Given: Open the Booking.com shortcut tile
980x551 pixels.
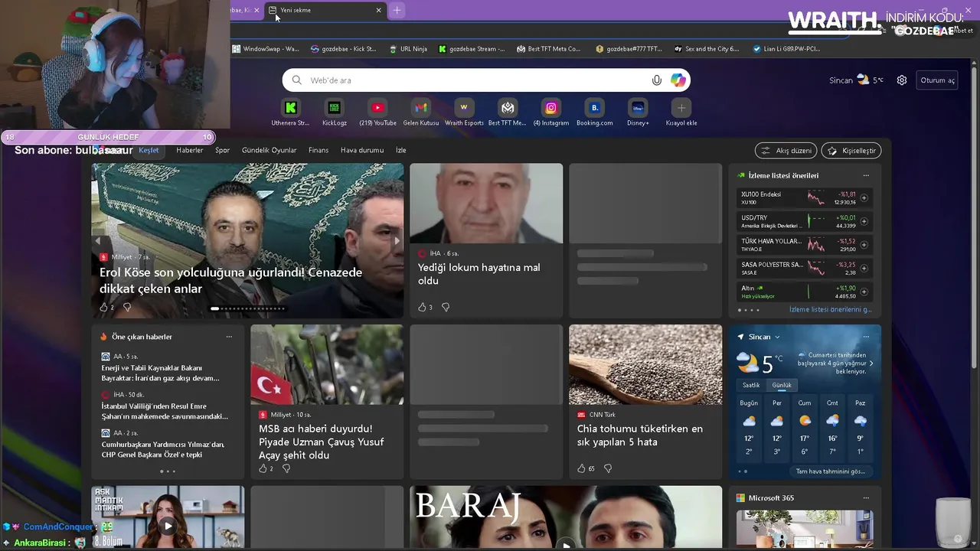Looking at the screenshot, I should (x=595, y=112).
